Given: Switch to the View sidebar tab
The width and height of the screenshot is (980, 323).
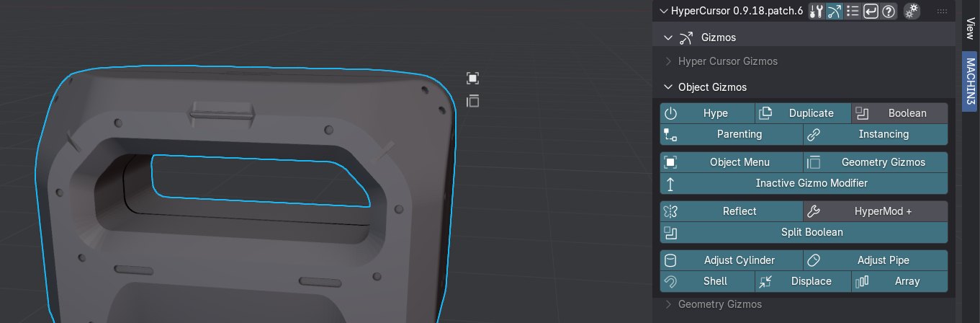Looking at the screenshot, I should point(970,28).
